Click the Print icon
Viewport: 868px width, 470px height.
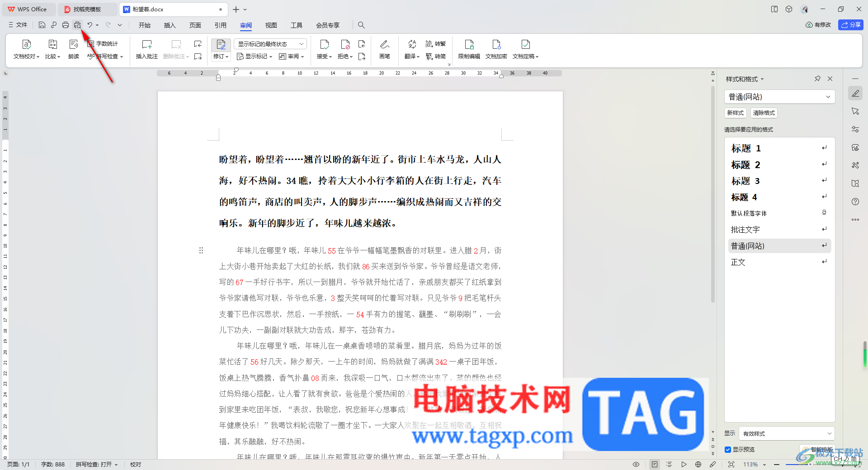click(x=66, y=25)
